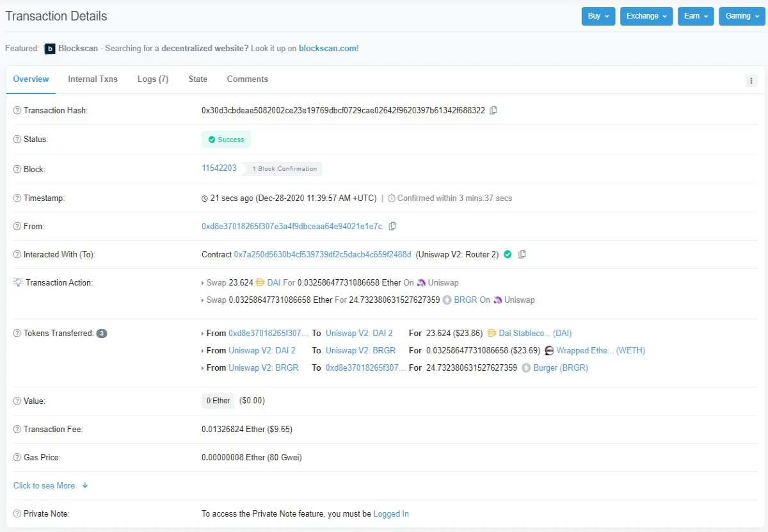768x532 pixels.
Task: Open the BRGR link in Transaction Action
Action: tap(465, 300)
